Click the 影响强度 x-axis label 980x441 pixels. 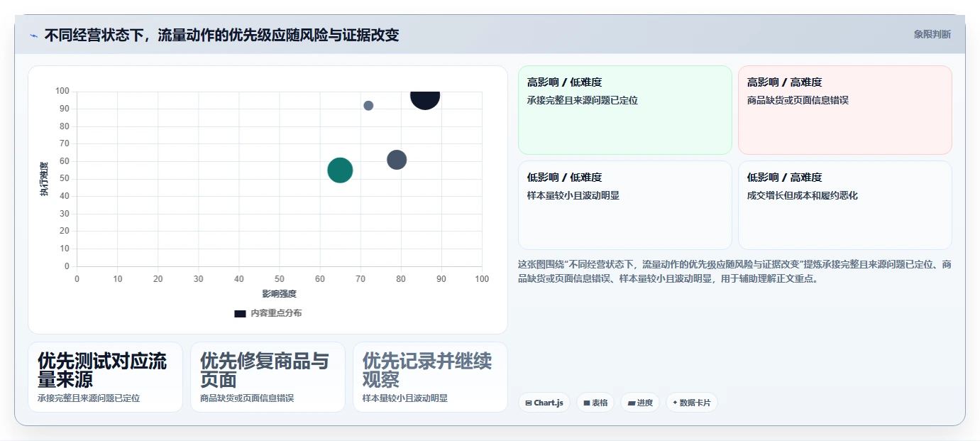[280, 294]
